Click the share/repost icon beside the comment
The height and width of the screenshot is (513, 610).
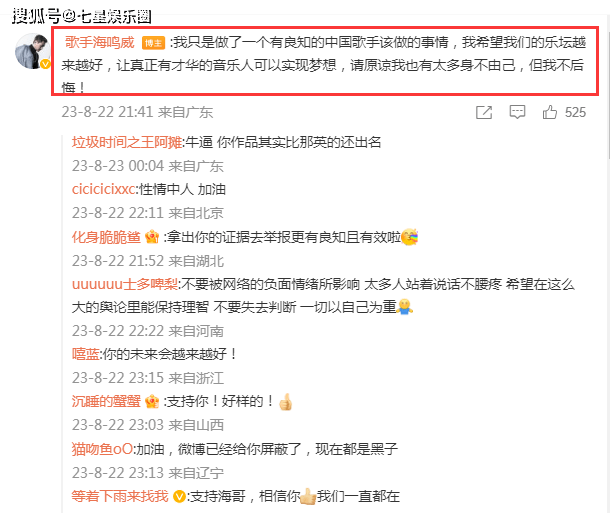484,112
